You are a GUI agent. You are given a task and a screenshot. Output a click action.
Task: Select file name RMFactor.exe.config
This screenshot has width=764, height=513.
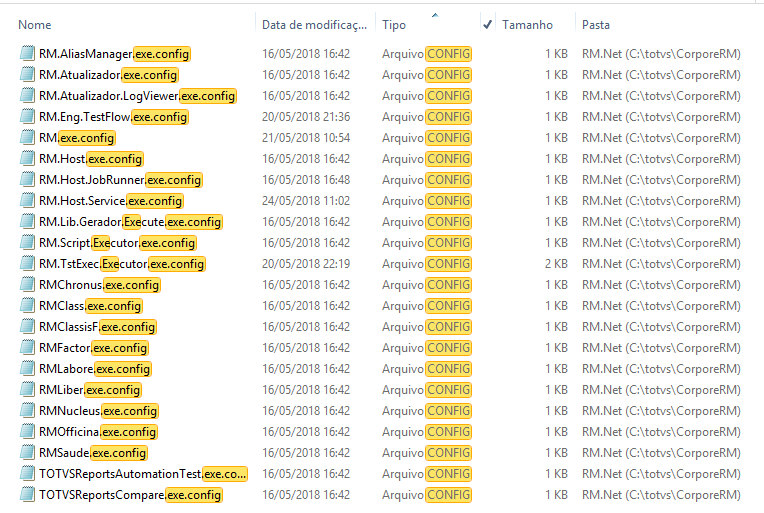(93, 348)
